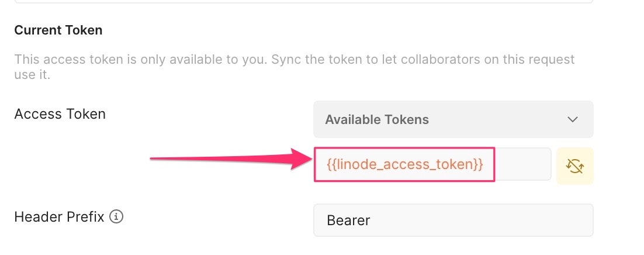The width and height of the screenshot is (644, 255).
Task: Click the Header Prefix info icon
Action: point(117,218)
